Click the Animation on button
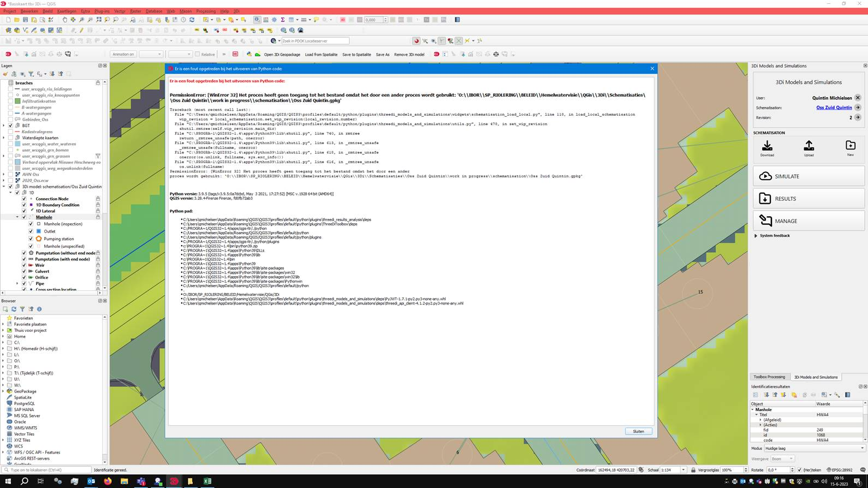This screenshot has width=868, height=488. (x=123, y=54)
